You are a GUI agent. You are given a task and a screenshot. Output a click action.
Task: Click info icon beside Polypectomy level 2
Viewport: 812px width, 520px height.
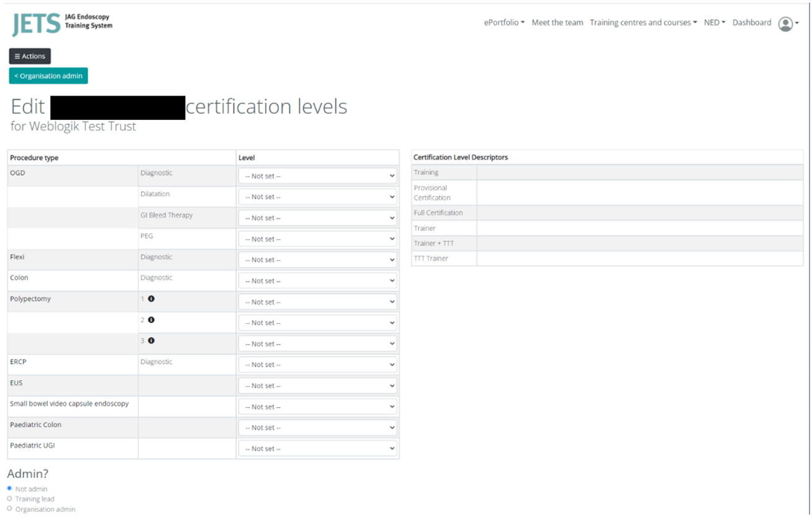tap(151, 320)
